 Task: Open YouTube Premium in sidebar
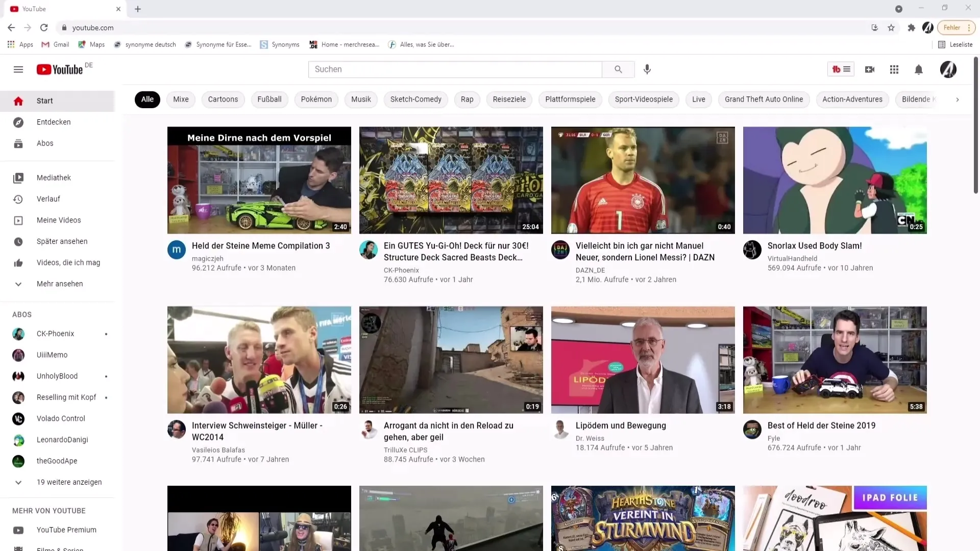(57, 530)
